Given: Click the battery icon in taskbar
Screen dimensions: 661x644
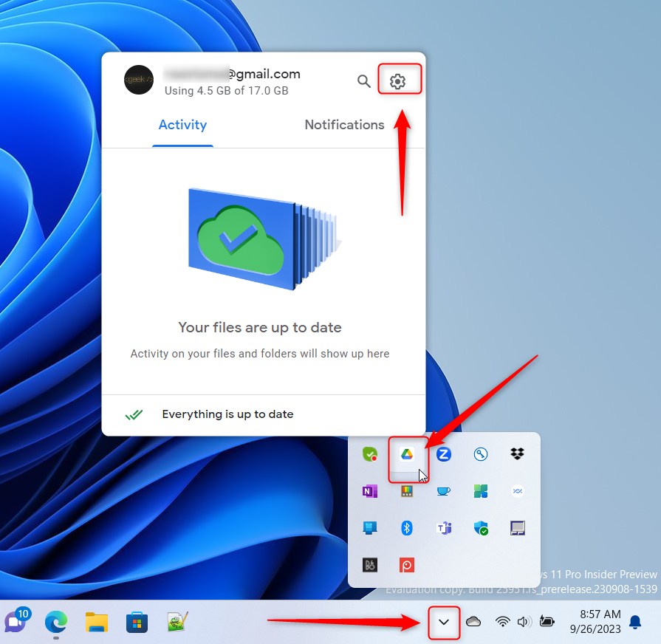Looking at the screenshot, I should click(547, 622).
